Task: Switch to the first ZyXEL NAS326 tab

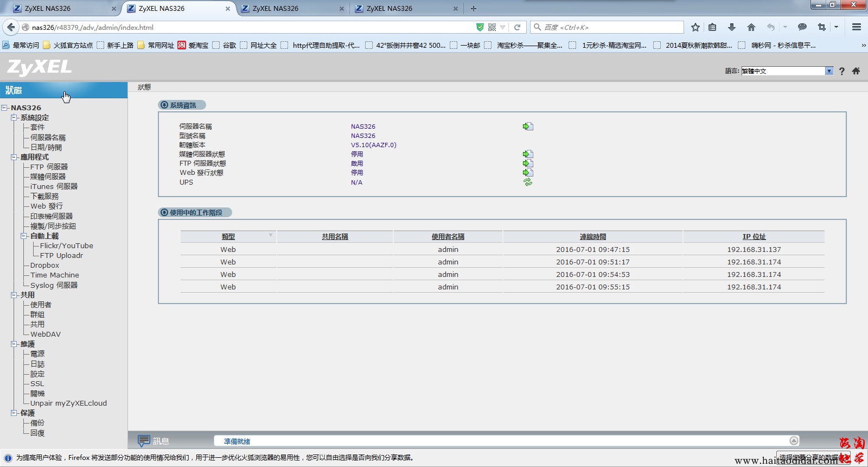Action: (62, 8)
